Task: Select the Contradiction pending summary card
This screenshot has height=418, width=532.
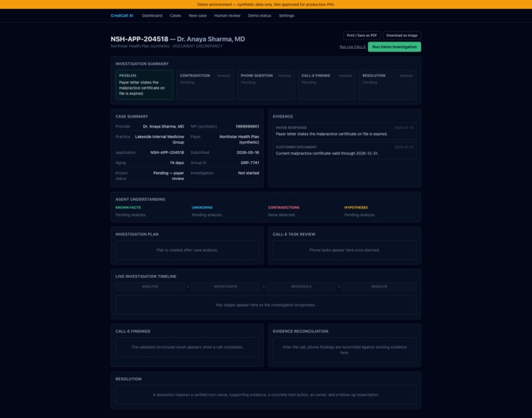Action: click(x=205, y=85)
